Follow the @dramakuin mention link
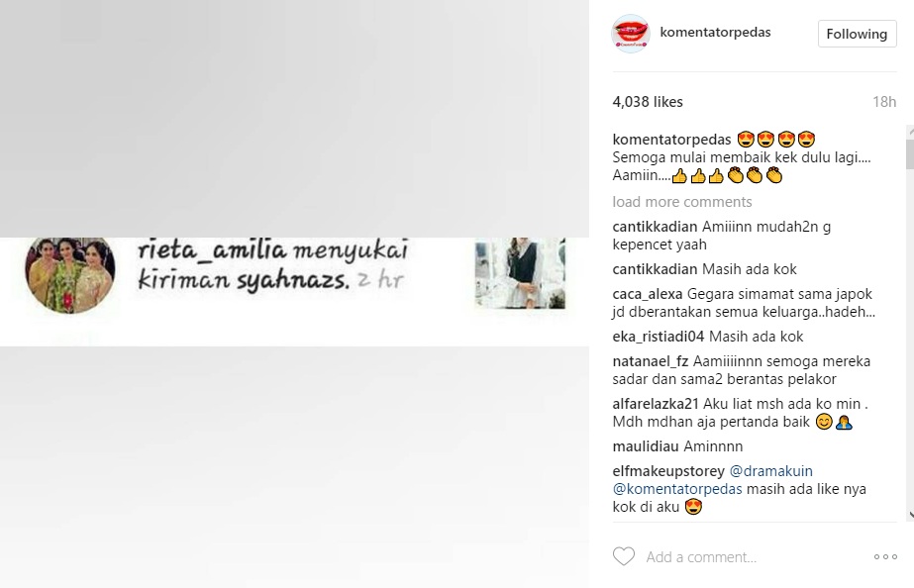Image resolution: width=914 pixels, height=588 pixels. 770,471
